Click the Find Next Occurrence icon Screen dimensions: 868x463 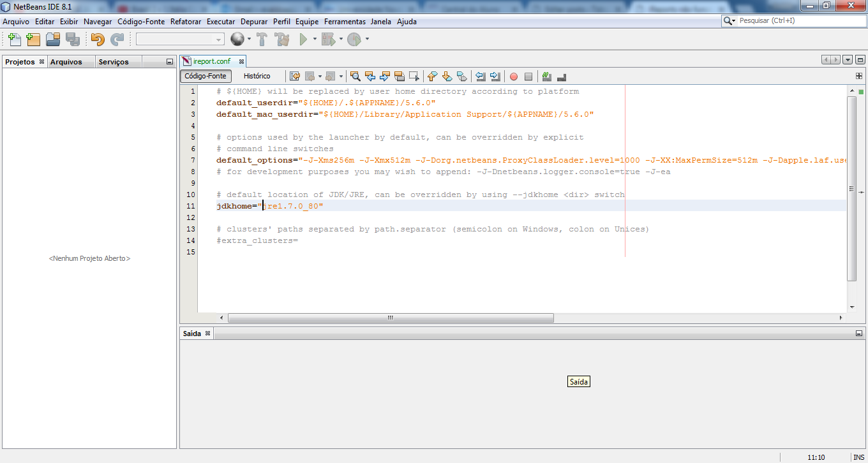(384, 77)
